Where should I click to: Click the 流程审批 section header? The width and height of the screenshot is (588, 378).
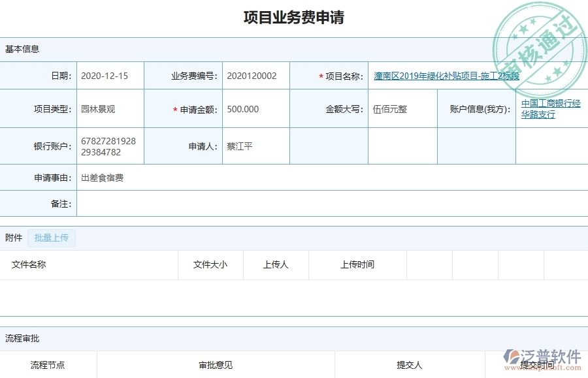tap(20, 338)
